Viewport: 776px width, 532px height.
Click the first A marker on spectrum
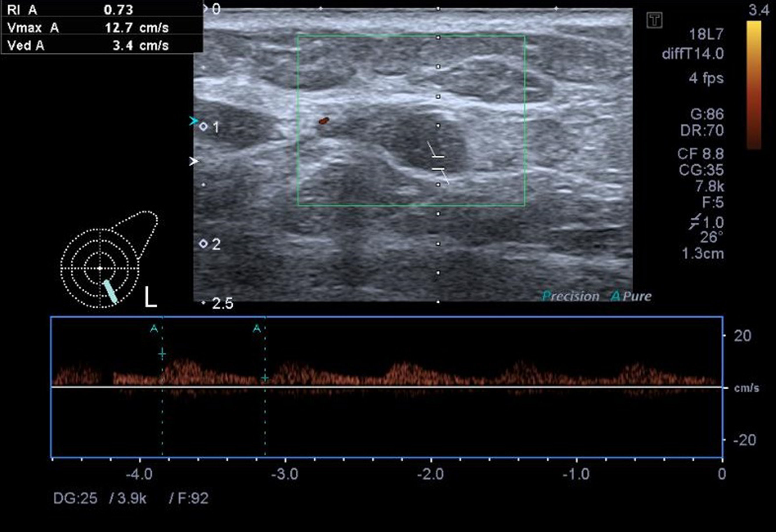(x=154, y=329)
